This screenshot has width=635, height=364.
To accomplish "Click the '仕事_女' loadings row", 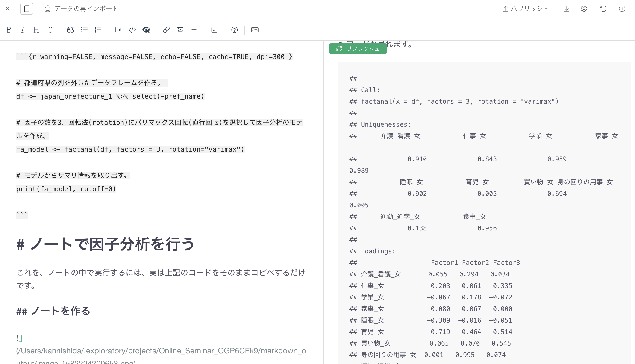I will pos(431,286).
